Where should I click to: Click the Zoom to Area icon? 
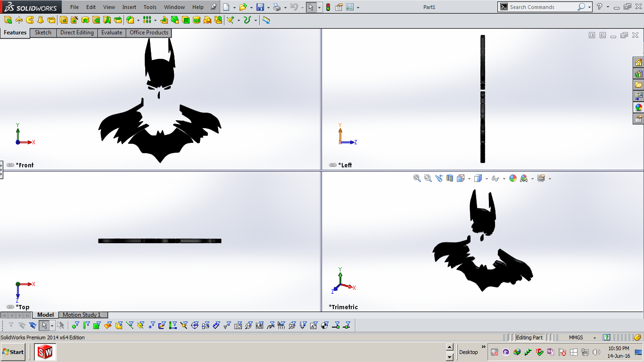click(x=428, y=178)
